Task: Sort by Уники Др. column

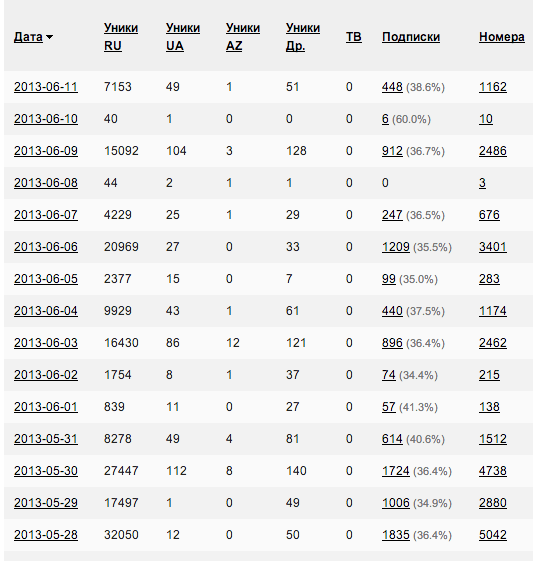Action: (x=303, y=37)
